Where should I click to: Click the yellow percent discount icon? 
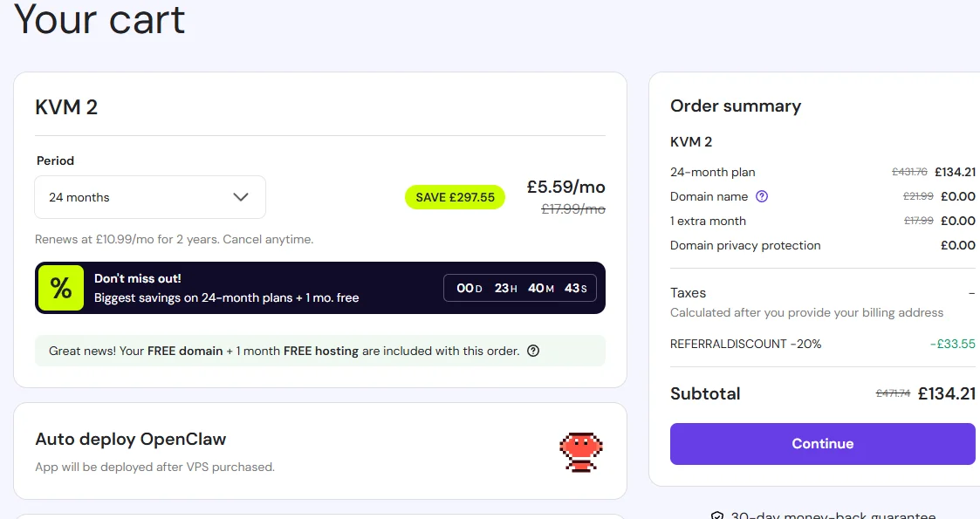[60, 288]
